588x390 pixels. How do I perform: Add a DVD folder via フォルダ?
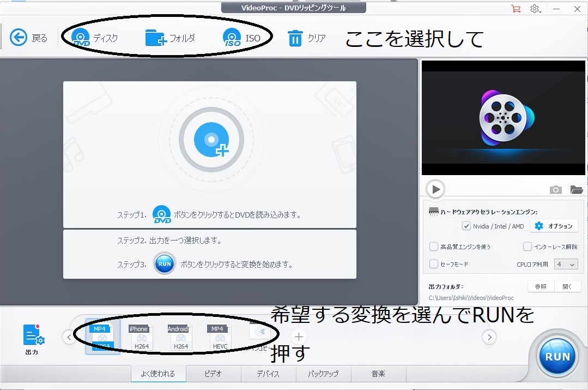[170, 38]
